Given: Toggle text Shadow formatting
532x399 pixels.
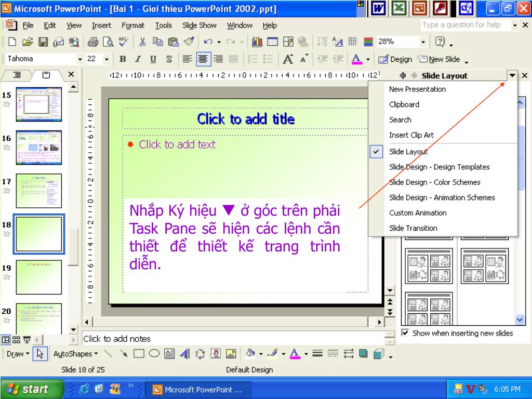Looking at the screenshot, I should 169,59.
